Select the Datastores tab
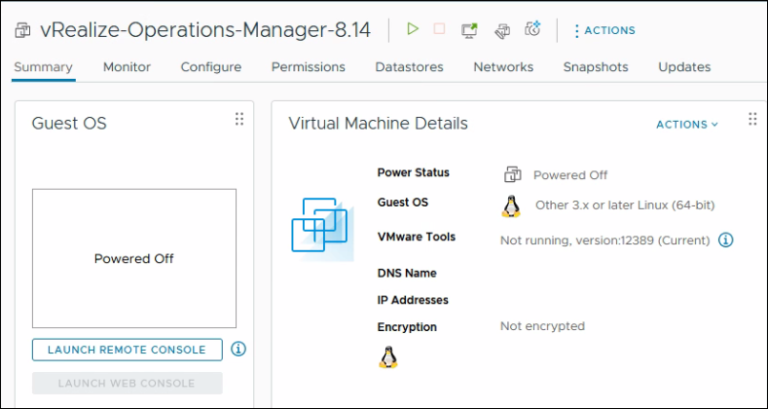Image resolution: width=768 pixels, height=409 pixels. [409, 67]
